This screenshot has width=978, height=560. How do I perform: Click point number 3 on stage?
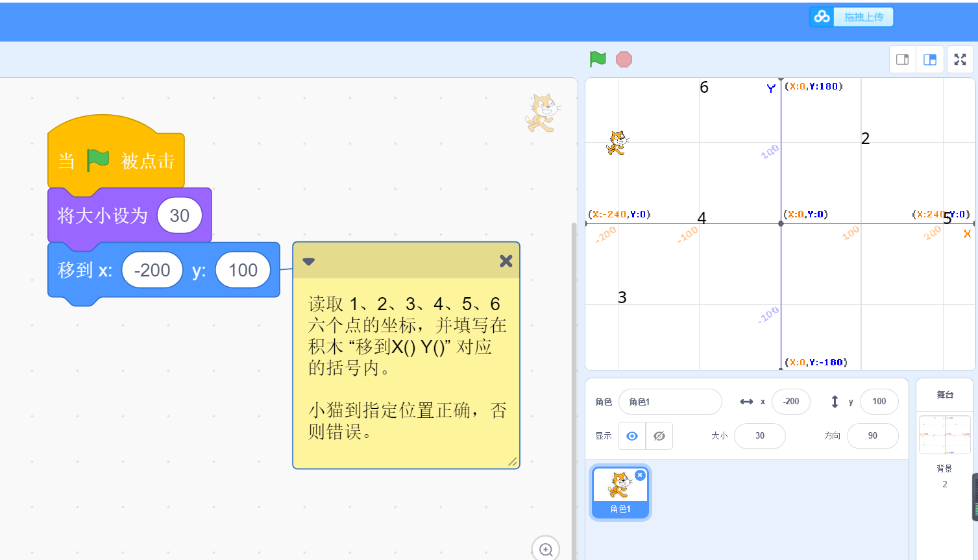pyautogui.click(x=622, y=297)
